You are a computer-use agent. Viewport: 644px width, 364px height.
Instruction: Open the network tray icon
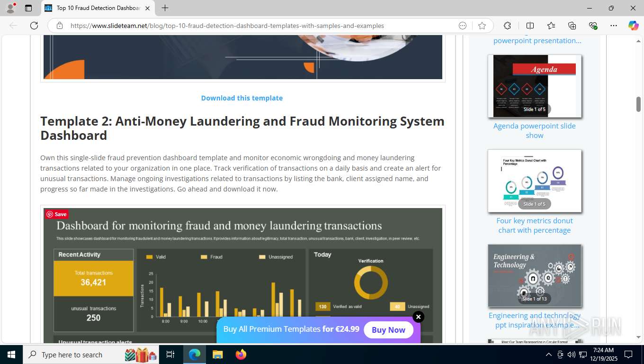coord(583,355)
